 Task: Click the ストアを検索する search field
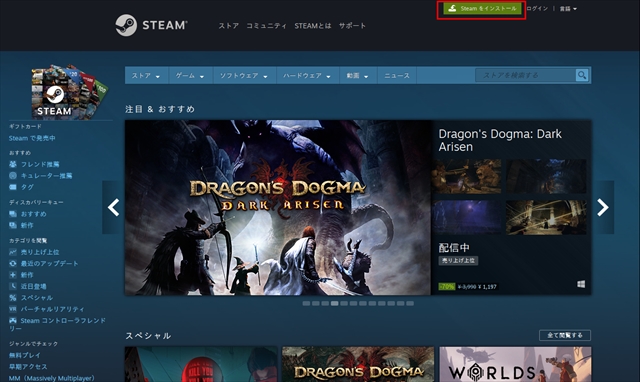[x=526, y=75]
